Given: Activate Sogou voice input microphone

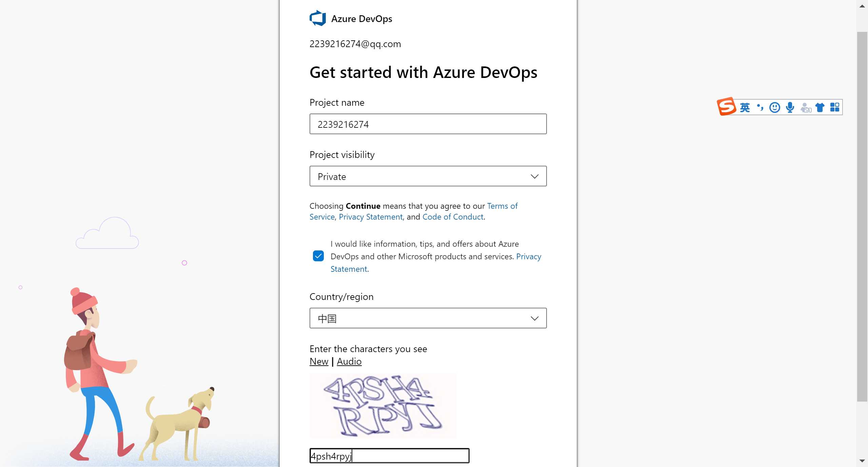Looking at the screenshot, I should tap(790, 107).
